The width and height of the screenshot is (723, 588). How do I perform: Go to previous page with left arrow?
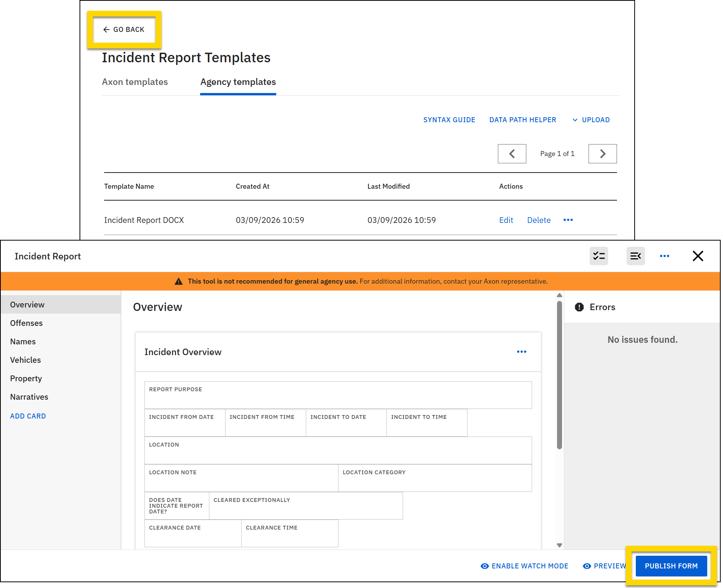click(x=512, y=153)
